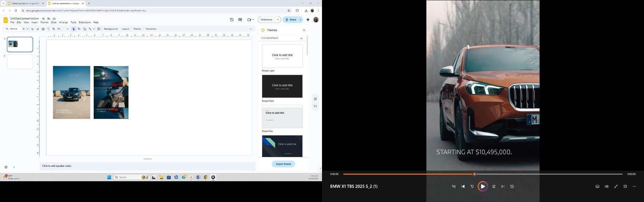The height and width of the screenshot is (202, 644).
Task: Open the comments history icon
Action: coord(240,20)
